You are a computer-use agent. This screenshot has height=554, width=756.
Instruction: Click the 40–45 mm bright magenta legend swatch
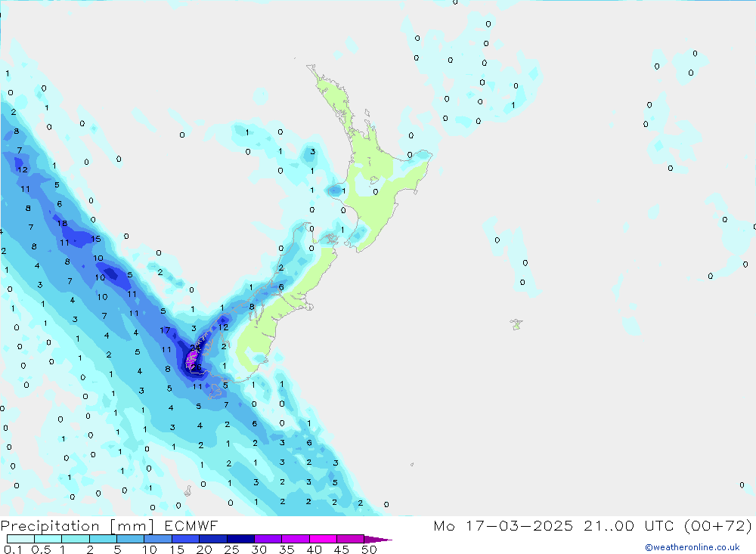pyautogui.click(x=323, y=539)
